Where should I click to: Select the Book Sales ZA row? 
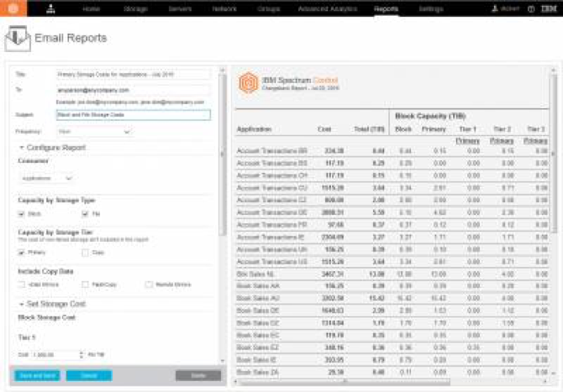click(392, 373)
